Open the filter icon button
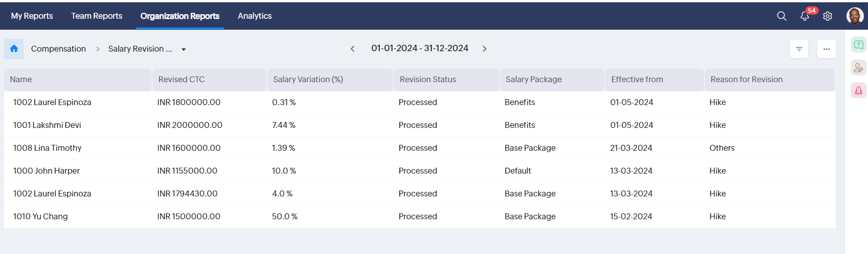 (799, 49)
